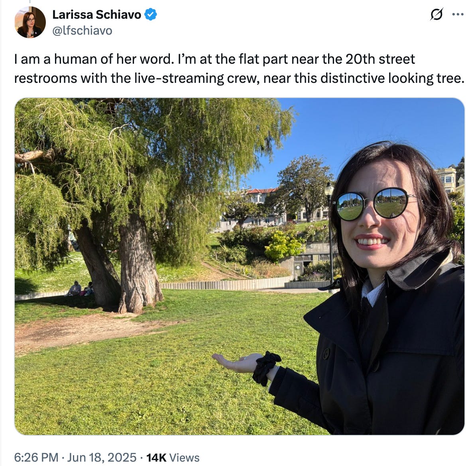Open the 14K Views count
The height and width of the screenshot is (466, 476).
coord(173,458)
